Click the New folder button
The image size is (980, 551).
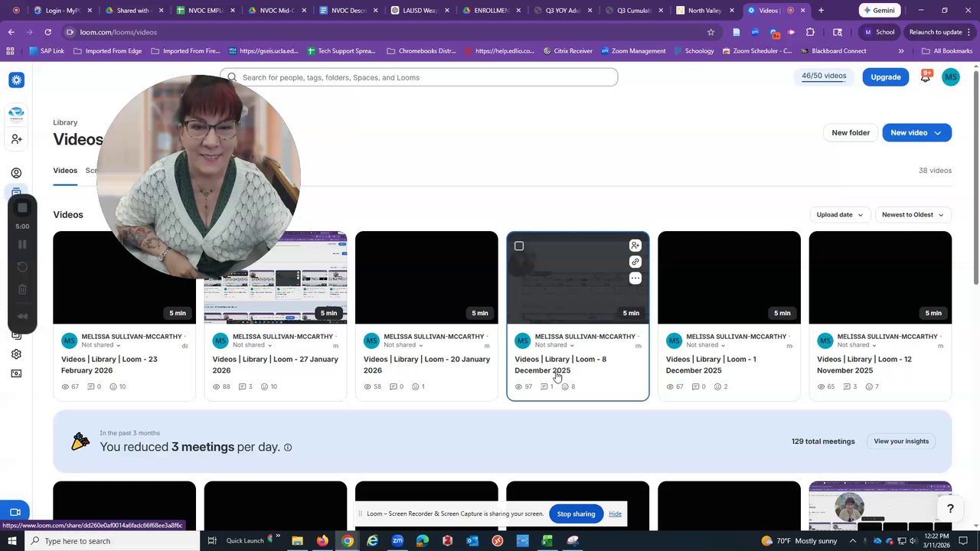point(850,132)
